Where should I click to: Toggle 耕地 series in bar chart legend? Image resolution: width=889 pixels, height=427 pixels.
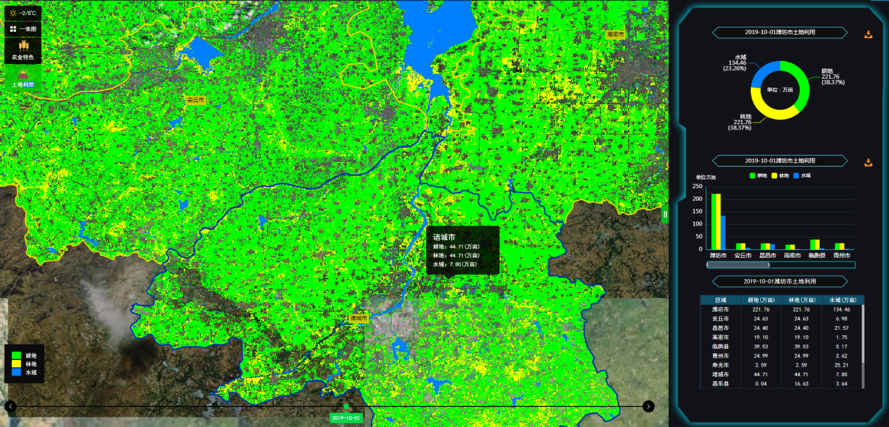coord(757,175)
